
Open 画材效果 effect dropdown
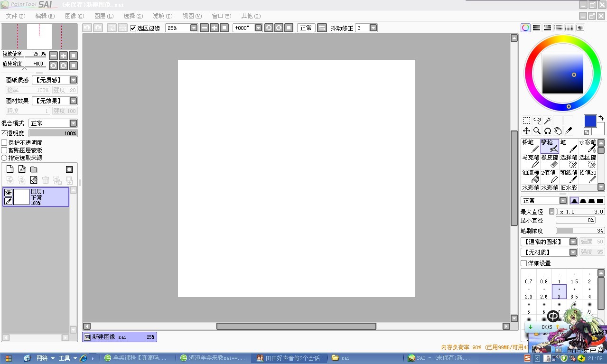pyautogui.click(x=73, y=101)
